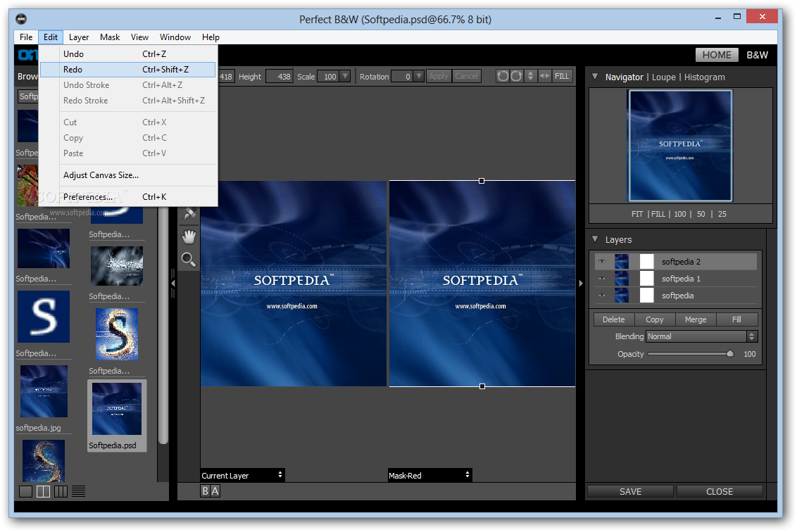
Task: Open the Blending mode Normal dropdown
Action: (x=701, y=336)
